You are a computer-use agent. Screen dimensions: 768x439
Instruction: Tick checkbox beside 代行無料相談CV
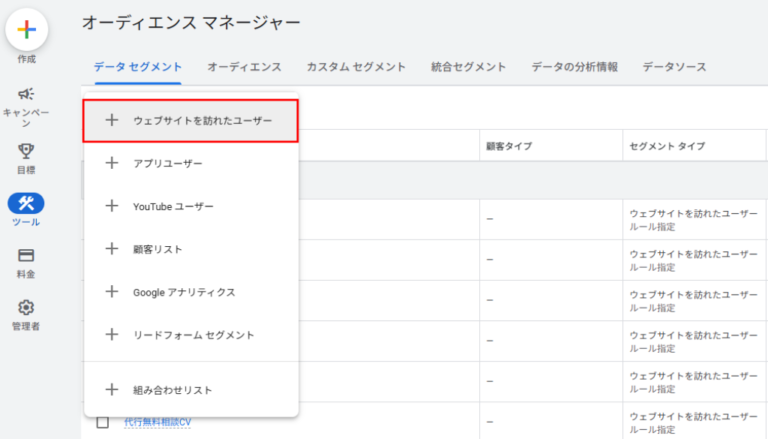click(102, 422)
